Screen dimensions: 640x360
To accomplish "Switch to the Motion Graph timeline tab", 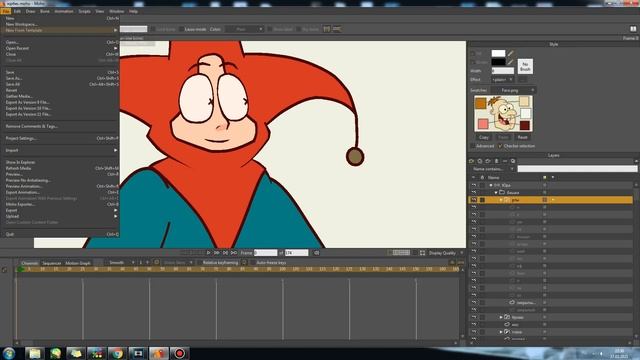I will (x=78, y=263).
